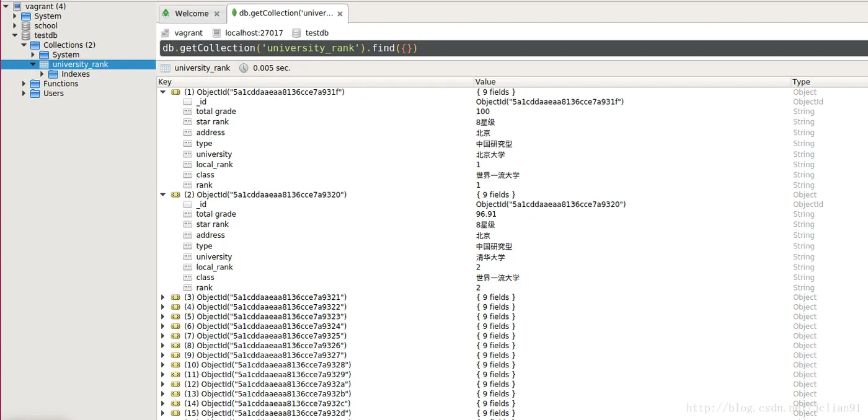Select record (7) ObjectId row
The width and height of the screenshot is (868, 420).
tap(265, 336)
